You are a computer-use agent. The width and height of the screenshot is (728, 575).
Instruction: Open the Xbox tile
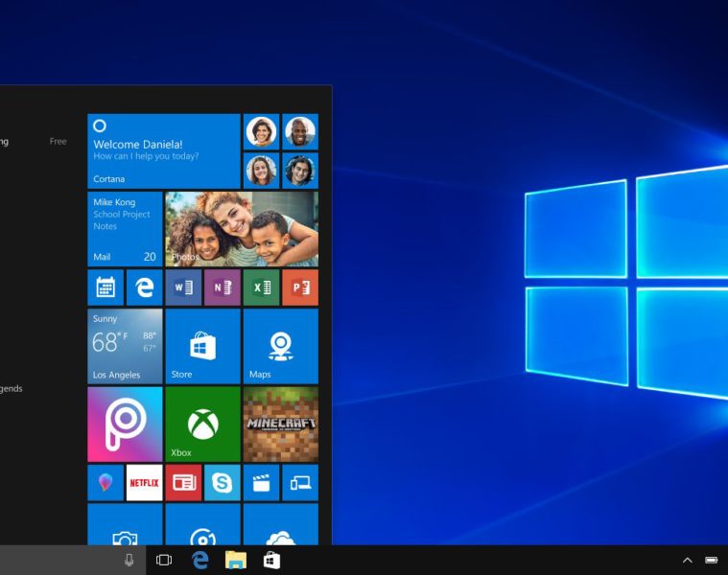[x=202, y=424]
